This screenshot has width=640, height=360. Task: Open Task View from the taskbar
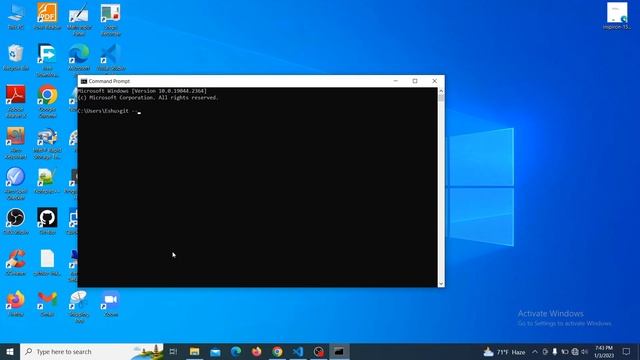[x=173, y=351]
